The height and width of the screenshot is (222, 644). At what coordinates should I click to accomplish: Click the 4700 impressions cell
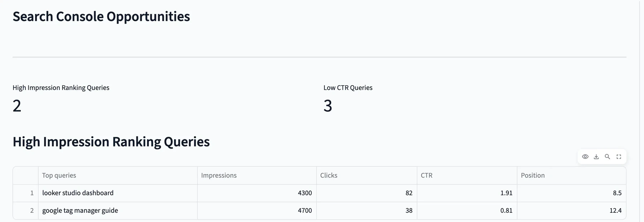tap(257, 211)
